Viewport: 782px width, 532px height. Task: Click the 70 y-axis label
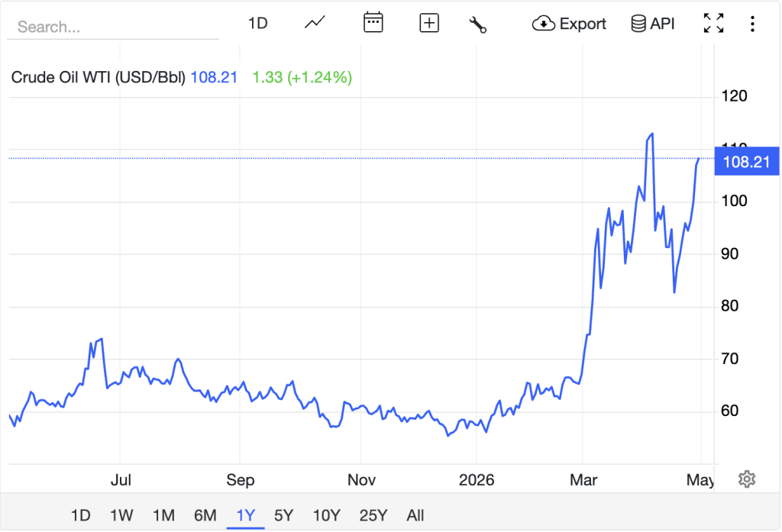(729, 359)
